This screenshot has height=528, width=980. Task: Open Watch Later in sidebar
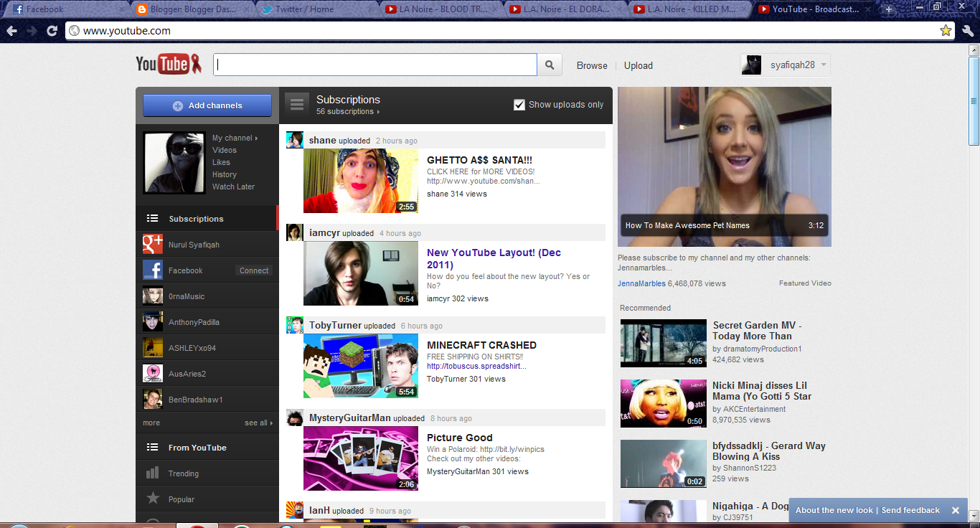pos(233,187)
